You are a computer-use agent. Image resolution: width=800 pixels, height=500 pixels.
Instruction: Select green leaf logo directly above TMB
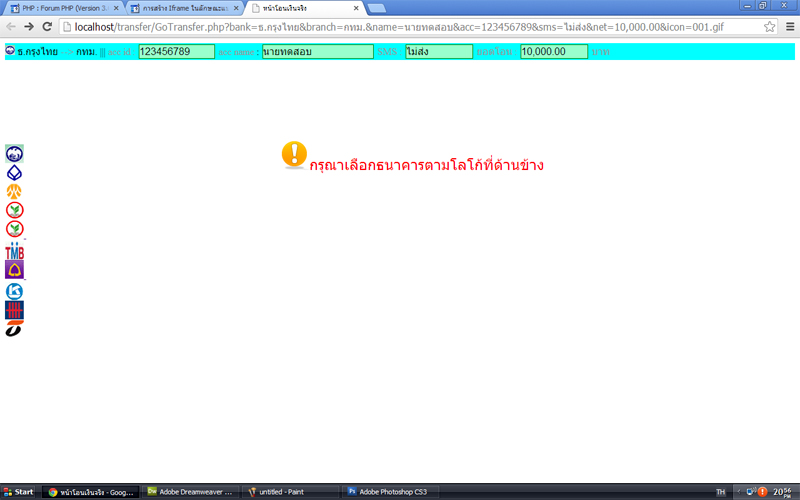click(x=15, y=229)
